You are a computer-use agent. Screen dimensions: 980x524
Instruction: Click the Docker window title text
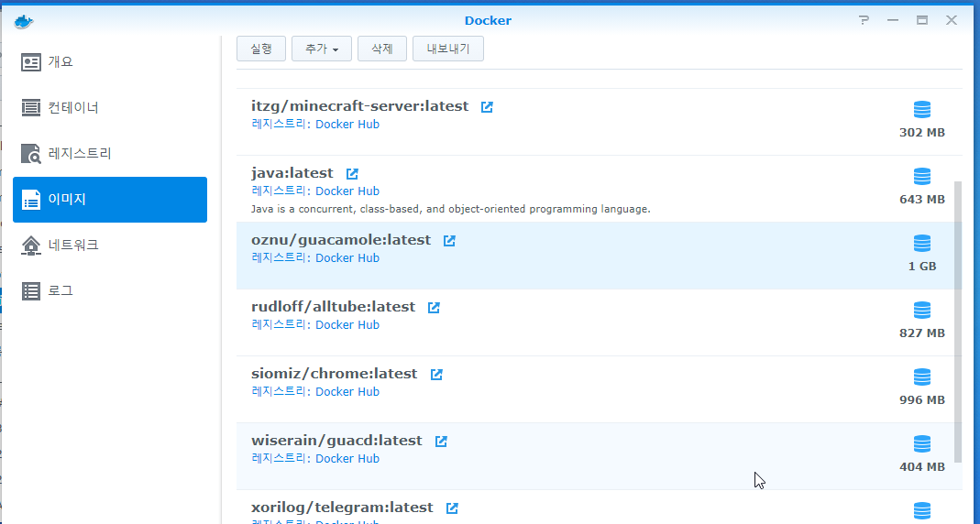pos(488,20)
